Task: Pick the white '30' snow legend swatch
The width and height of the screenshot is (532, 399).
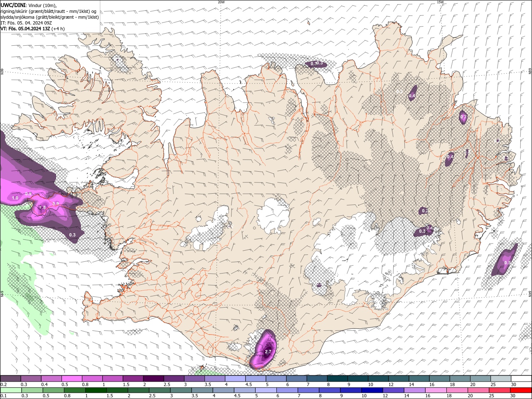Action: (x=522, y=378)
